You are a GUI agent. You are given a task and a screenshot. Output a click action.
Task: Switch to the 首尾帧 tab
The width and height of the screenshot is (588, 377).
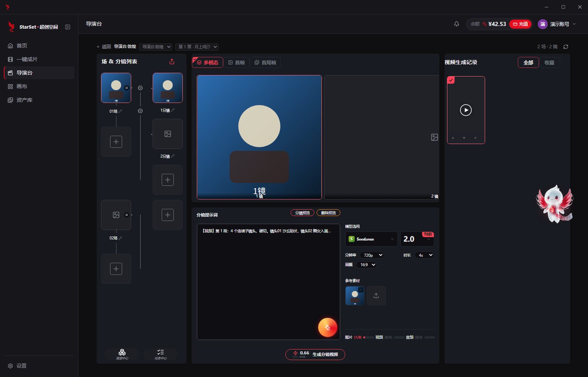coord(265,63)
